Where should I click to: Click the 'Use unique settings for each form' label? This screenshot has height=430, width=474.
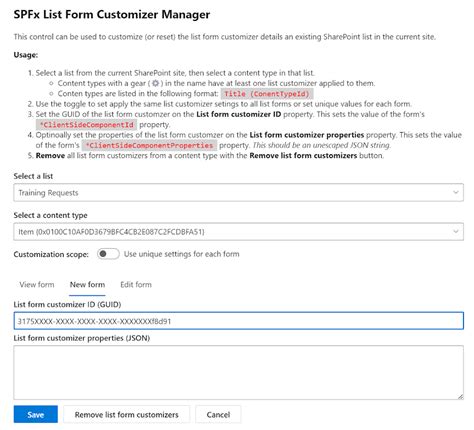182,254
